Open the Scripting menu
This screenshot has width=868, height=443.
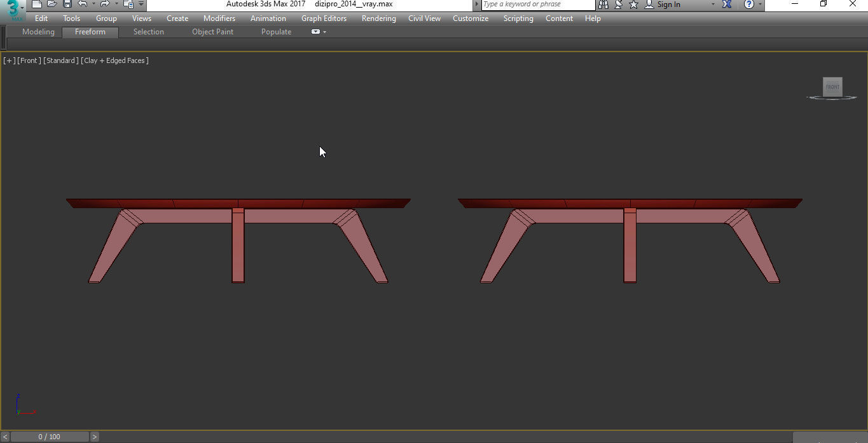tap(518, 18)
